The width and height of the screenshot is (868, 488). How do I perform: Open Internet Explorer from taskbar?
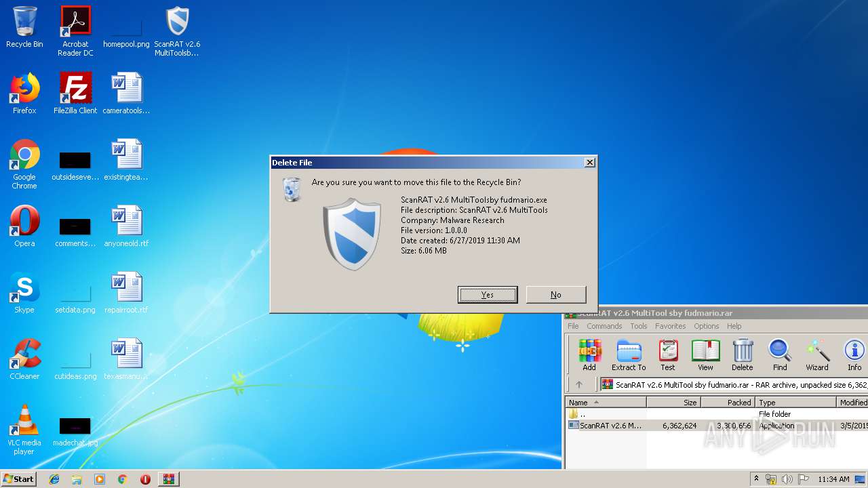pyautogui.click(x=54, y=479)
